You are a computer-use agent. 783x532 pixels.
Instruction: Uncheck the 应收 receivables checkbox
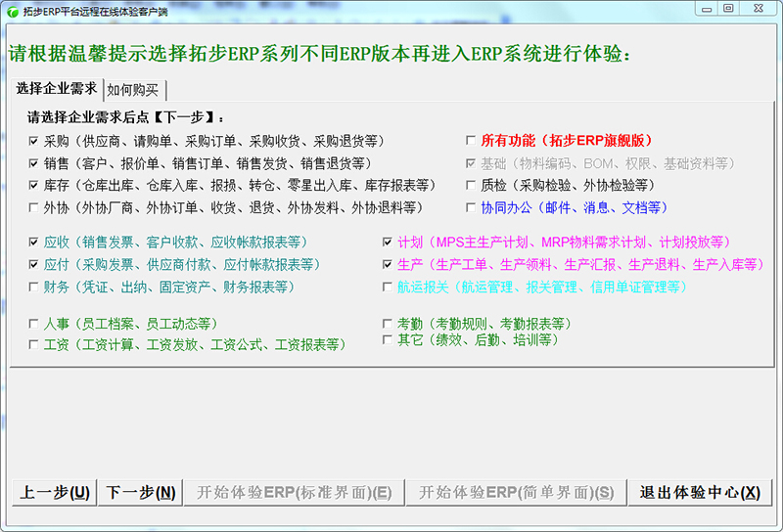[x=34, y=242]
